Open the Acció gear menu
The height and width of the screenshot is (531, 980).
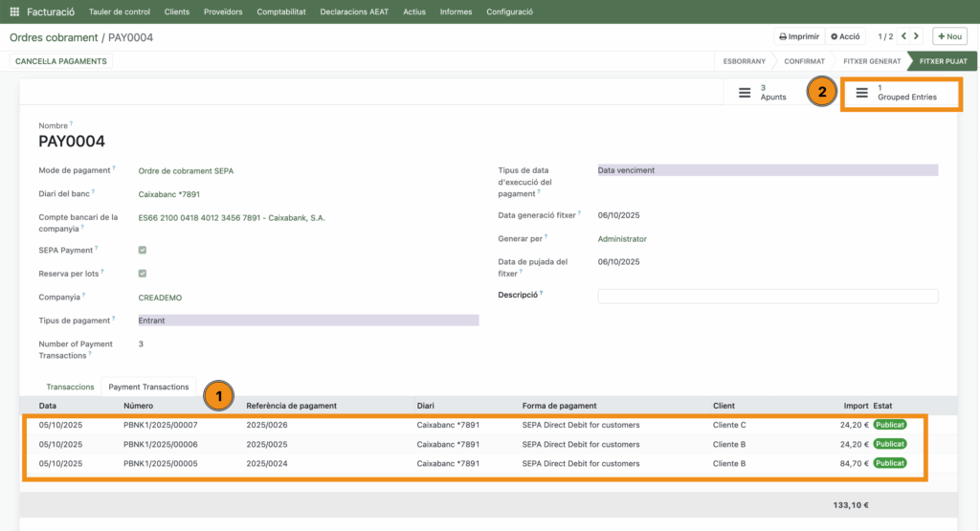pyautogui.click(x=845, y=36)
